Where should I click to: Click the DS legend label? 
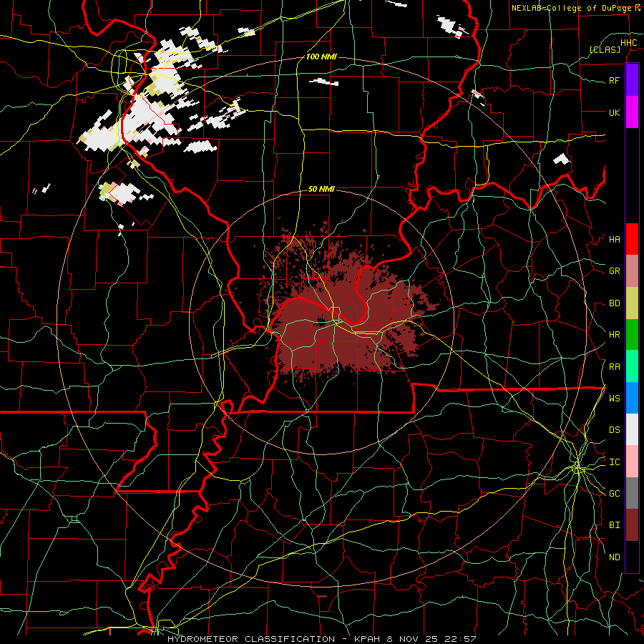pos(614,430)
